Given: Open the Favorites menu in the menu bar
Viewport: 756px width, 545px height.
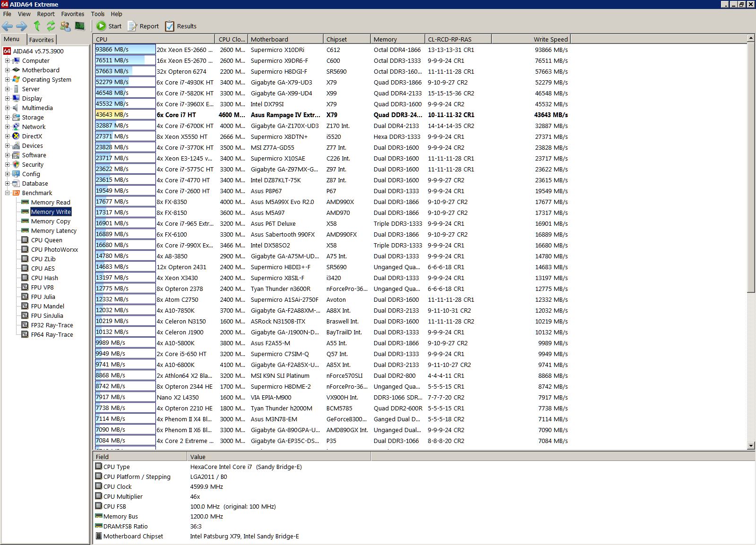Looking at the screenshot, I should (73, 14).
